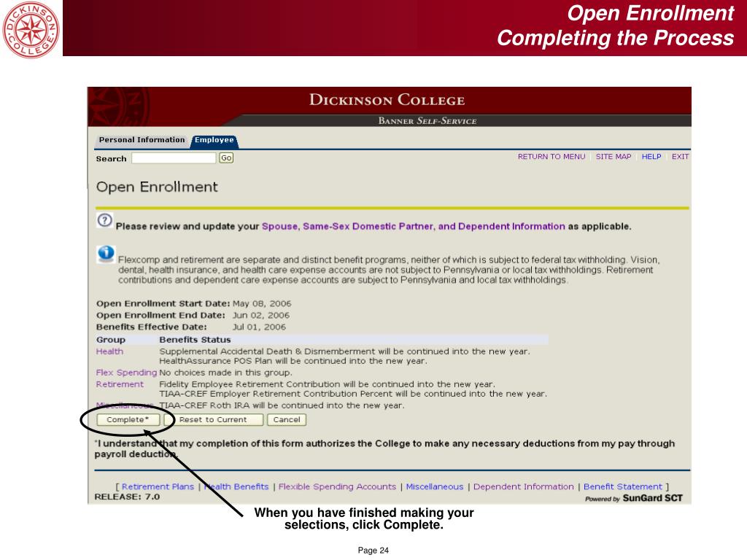This screenshot has height=560, width=747.
Task: Click the question mark help icon
Action: pyautogui.click(x=105, y=220)
